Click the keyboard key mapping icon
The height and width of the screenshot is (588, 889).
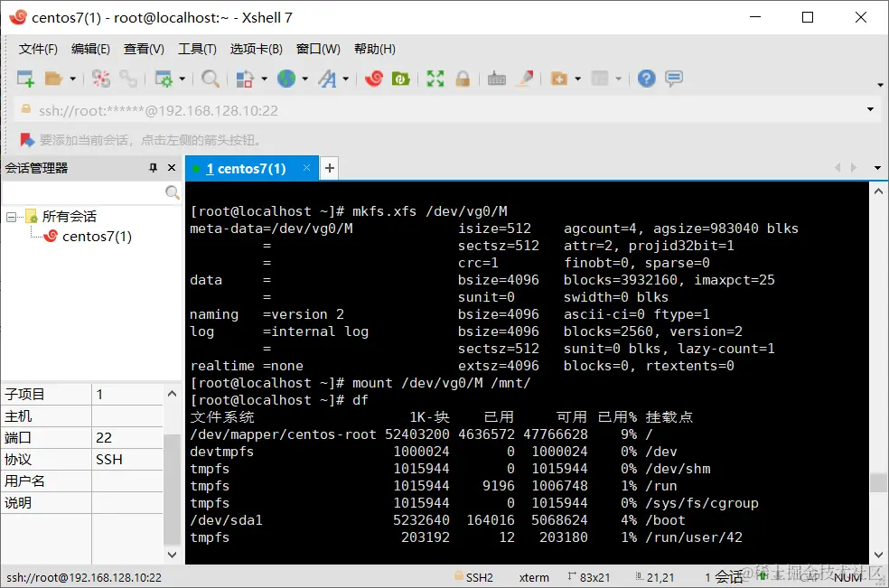point(497,79)
